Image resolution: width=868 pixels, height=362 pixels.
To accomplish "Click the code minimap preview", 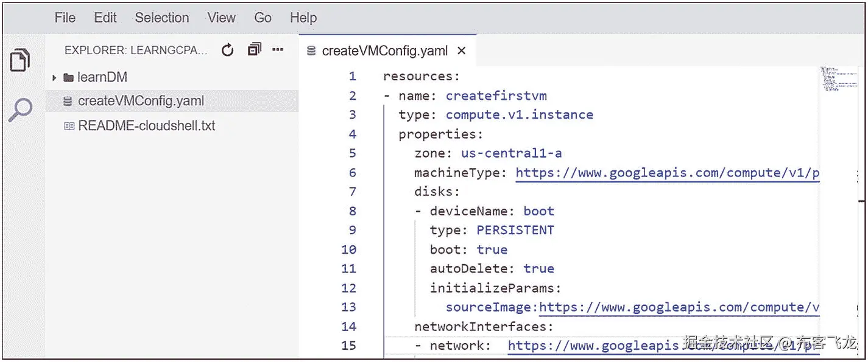I will (x=839, y=79).
